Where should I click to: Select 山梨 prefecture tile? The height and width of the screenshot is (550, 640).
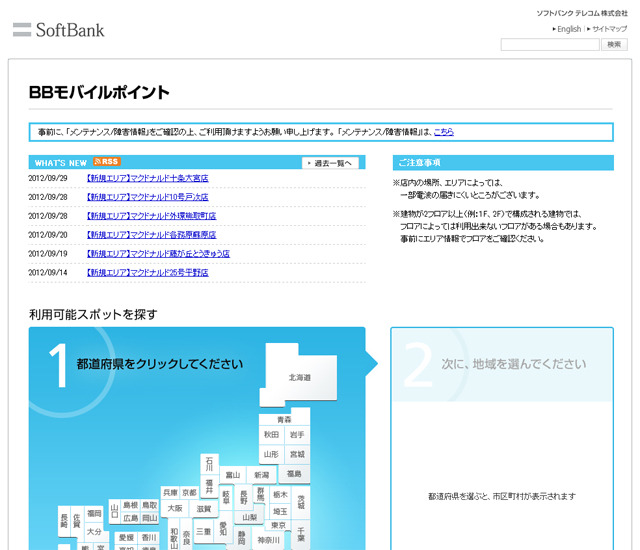250,517
